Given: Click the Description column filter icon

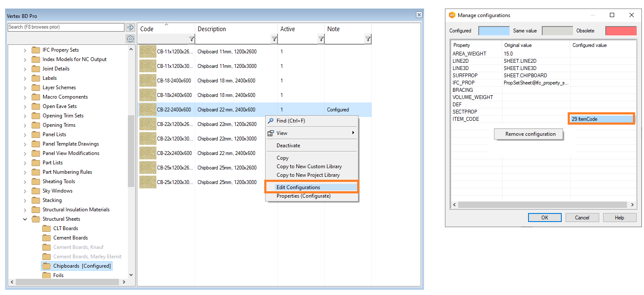Looking at the screenshot, I should [274, 39].
